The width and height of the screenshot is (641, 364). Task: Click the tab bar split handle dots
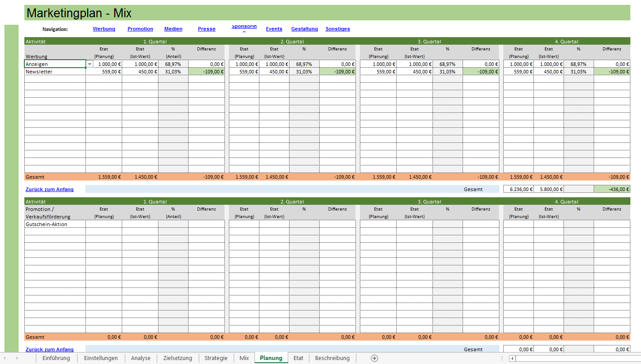[502, 358]
